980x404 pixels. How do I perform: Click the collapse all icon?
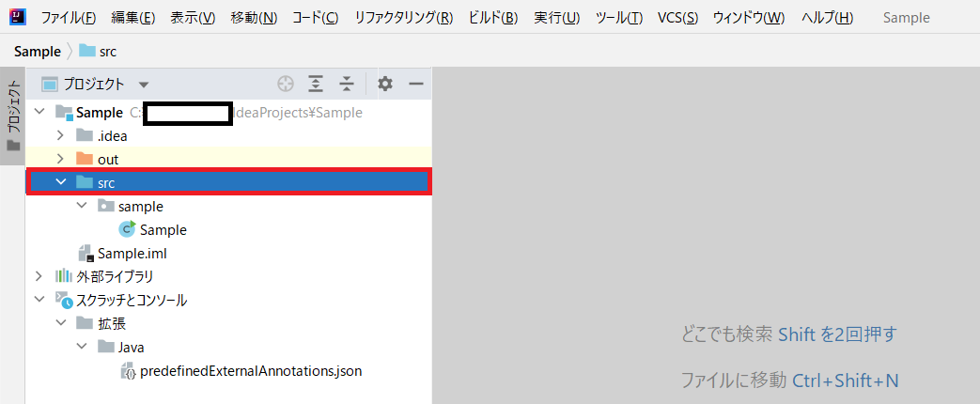click(347, 84)
